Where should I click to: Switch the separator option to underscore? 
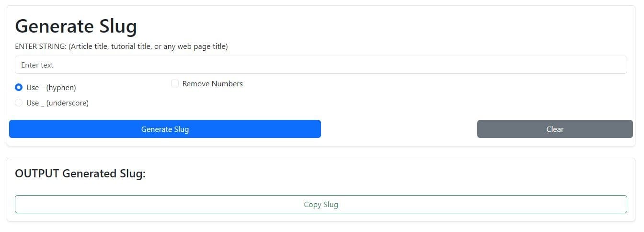pos(19,103)
